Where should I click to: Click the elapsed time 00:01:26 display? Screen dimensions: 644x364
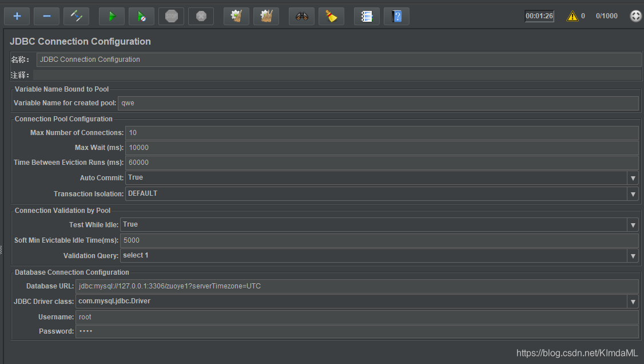pos(539,16)
